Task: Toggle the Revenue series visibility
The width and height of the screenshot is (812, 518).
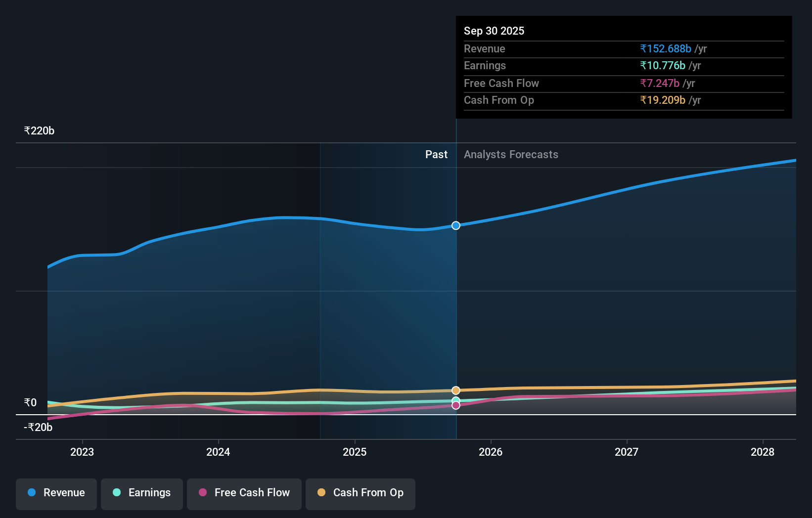Action: [56, 493]
